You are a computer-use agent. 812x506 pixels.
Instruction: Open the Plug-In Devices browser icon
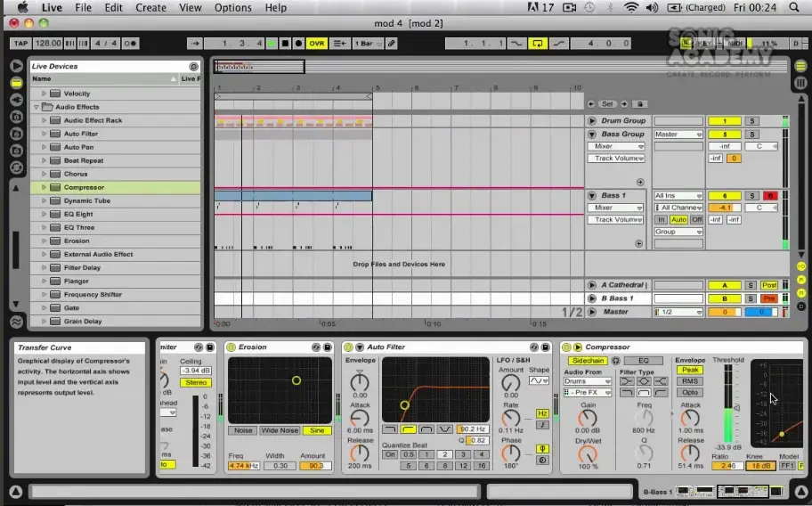click(16, 100)
